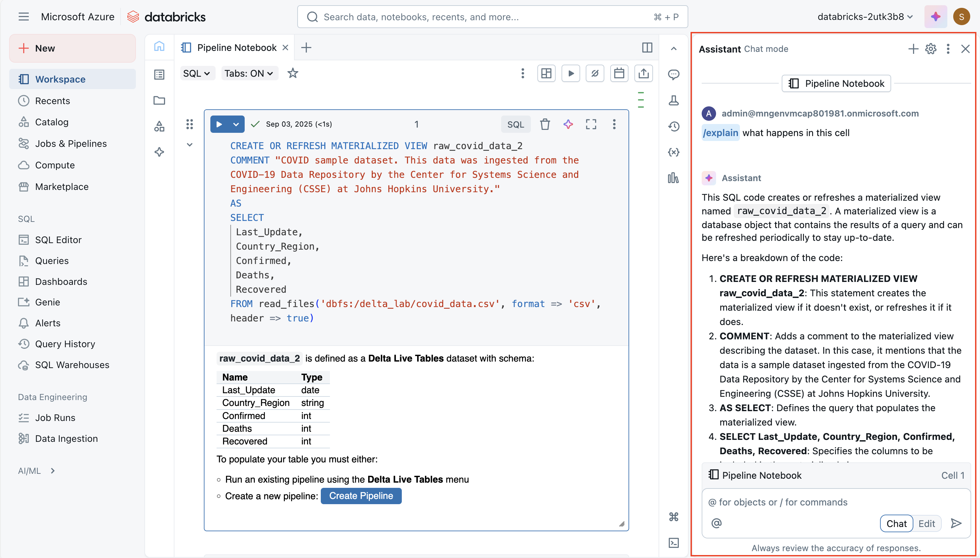Run all cells with the play icon
Screen dimensions: 980x558
tap(570, 73)
